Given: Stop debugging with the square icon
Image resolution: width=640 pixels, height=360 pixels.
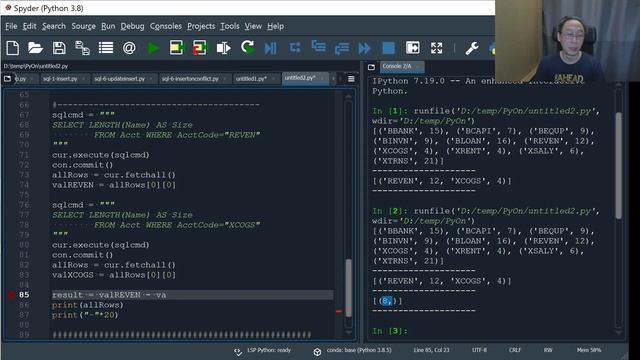Looking at the screenshot, I should [389, 48].
